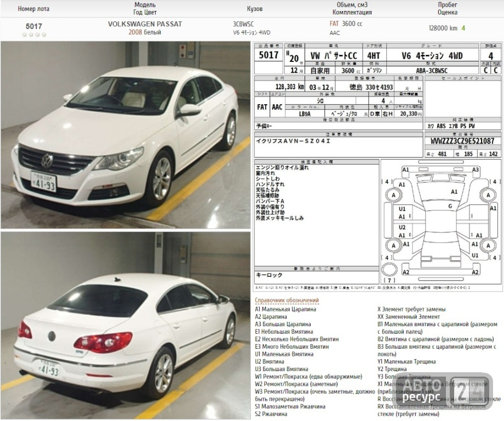Click the U3 Большая Вмятина legend entry
Image resolution: width=504 pixels, height=421 pixels.
click(282, 368)
